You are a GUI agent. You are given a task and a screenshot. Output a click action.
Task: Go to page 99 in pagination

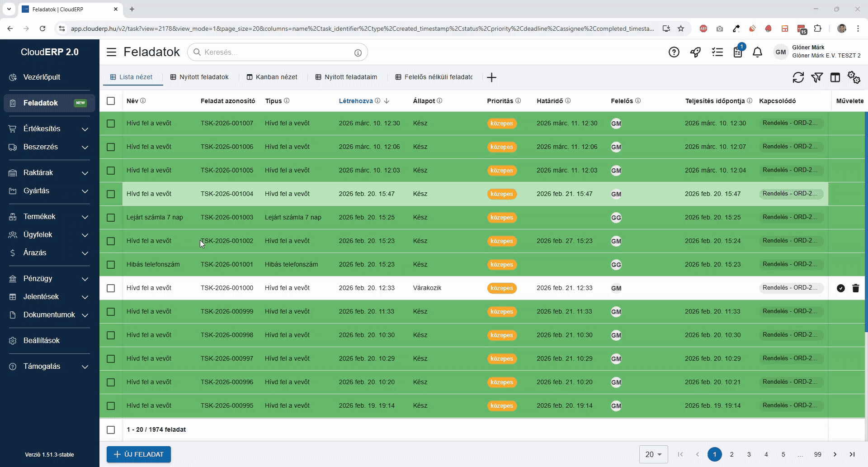coord(817,454)
